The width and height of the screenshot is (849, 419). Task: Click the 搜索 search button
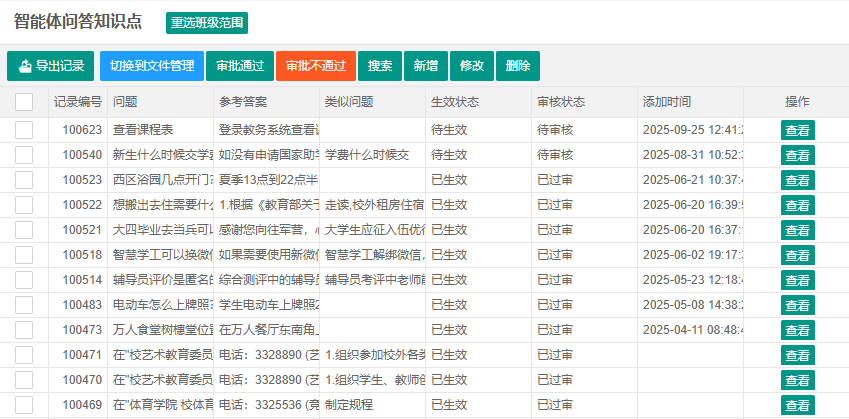(x=380, y=66)
